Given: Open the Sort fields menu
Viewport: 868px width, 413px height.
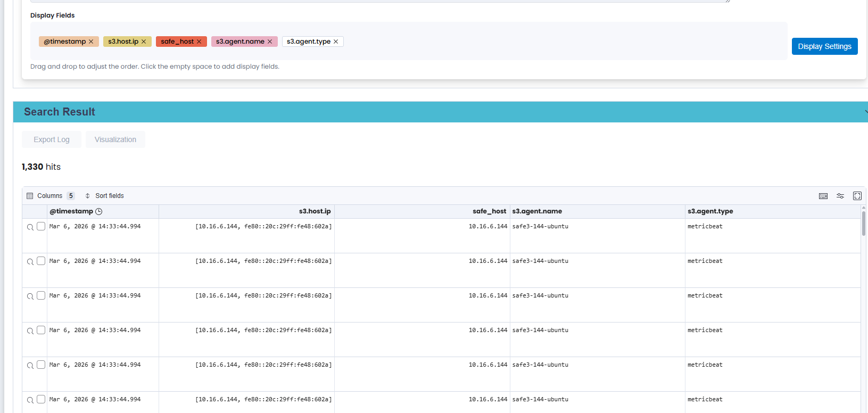Looking at the screenshot, I should point(104,196).
